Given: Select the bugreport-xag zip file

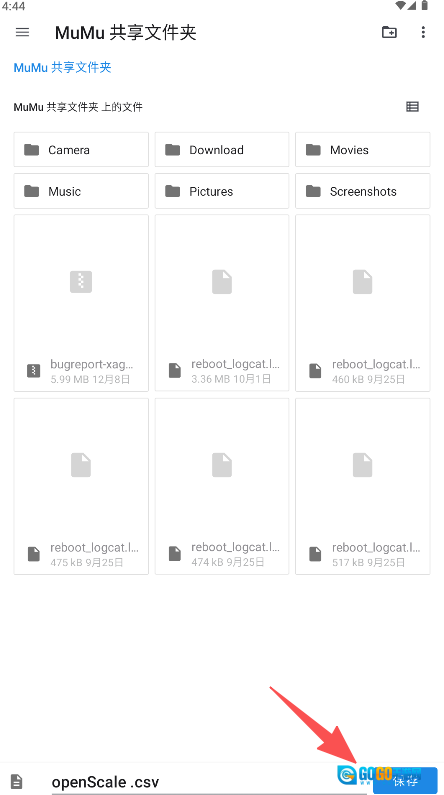Looking at the screenshot, I should 81,303.
